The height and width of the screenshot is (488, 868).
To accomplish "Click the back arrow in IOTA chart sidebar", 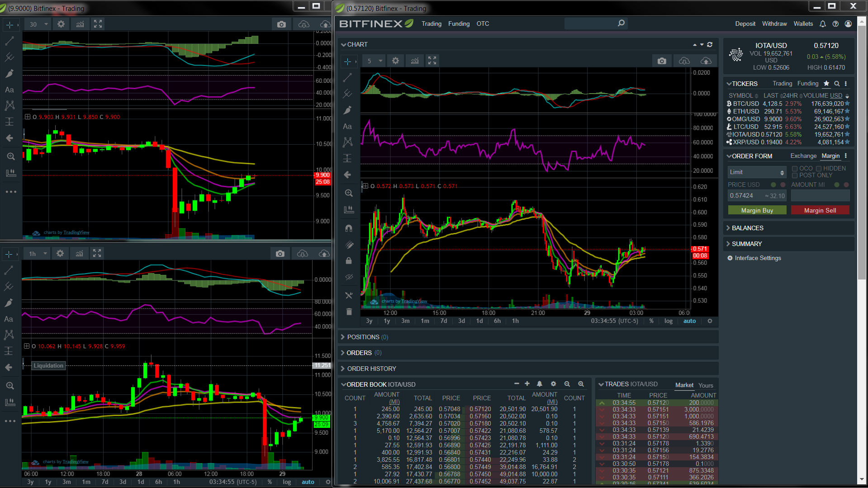I will [x=347, y=175].
